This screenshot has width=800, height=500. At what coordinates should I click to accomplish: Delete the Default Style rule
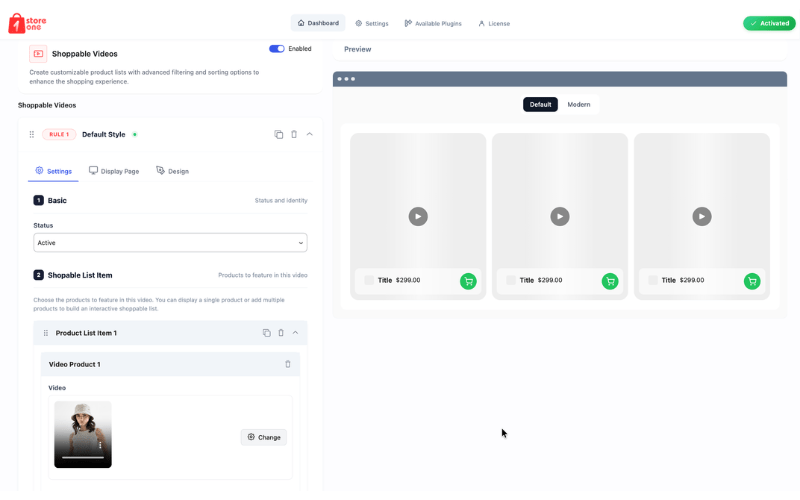294,134
